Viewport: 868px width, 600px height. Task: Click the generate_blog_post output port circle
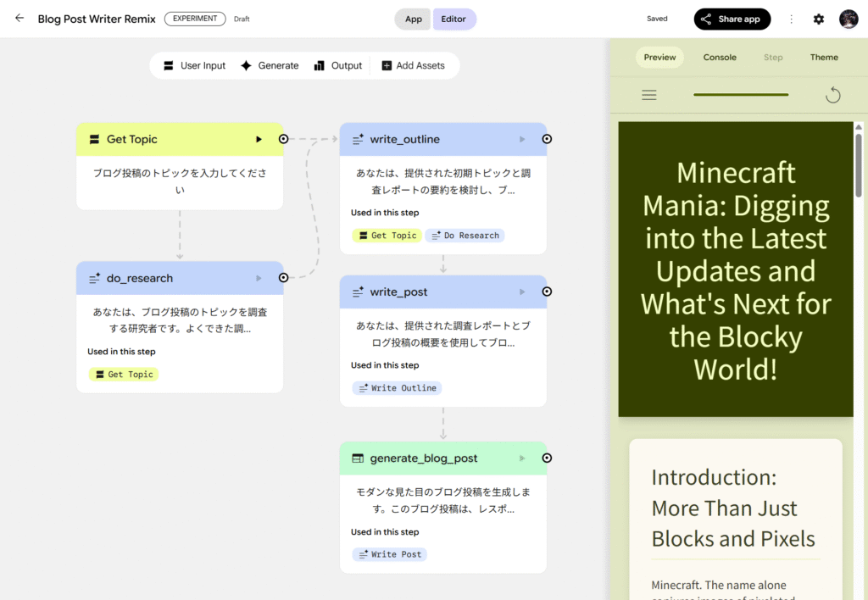tap(547, 458)
